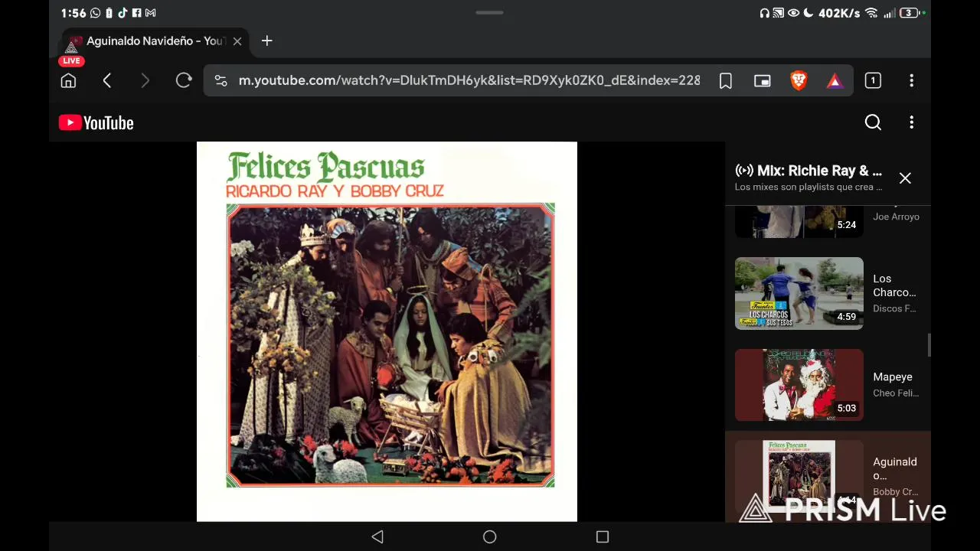Open YouTube three-dot options menu
The image size is (980, 551).
[x=911, y=122]
